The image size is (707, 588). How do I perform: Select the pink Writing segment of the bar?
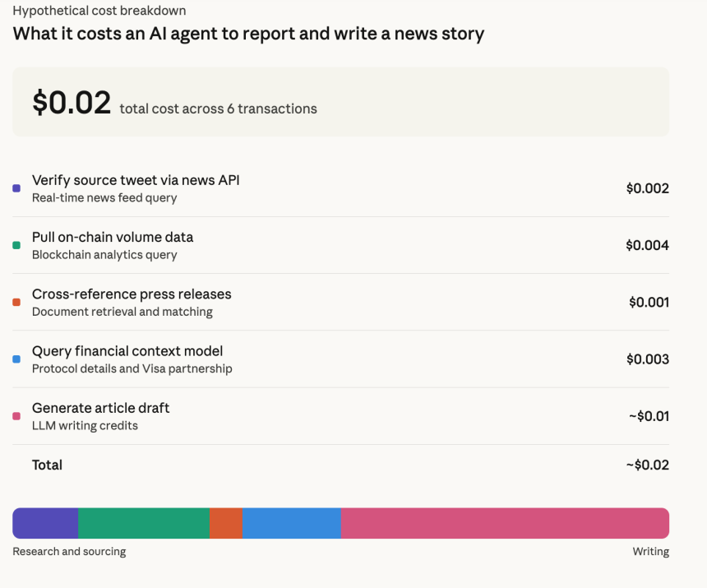pyautogui.click(x=505, y=523)
